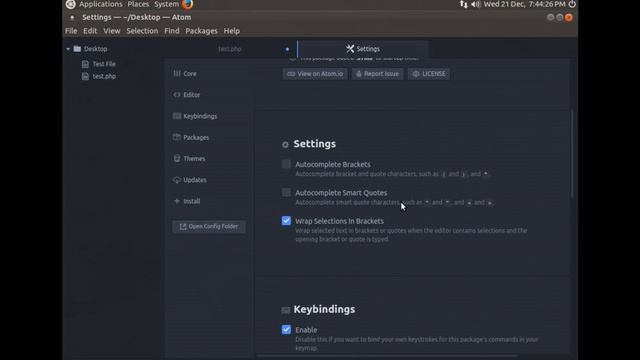Click the Wrap Selections In Brackets label

click(340, 221)
